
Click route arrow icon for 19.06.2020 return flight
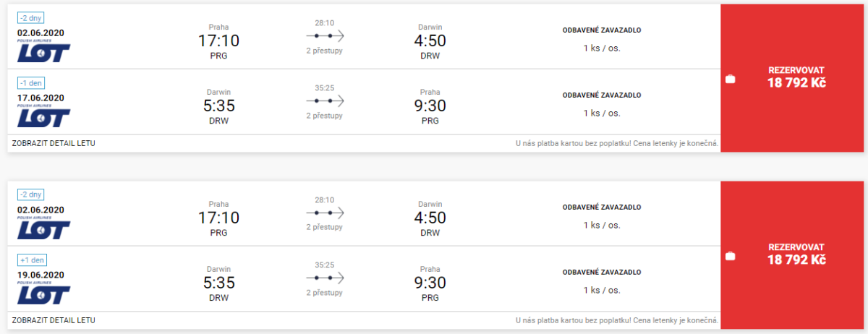325,278
